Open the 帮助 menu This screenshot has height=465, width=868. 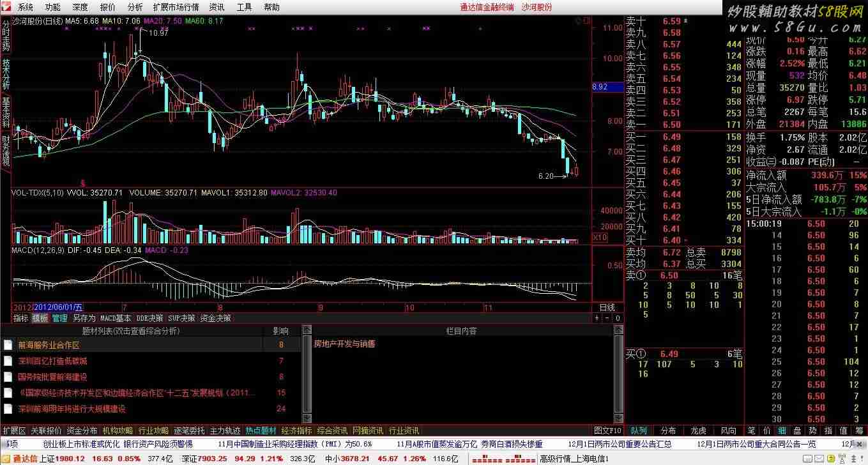click(271, 7)
